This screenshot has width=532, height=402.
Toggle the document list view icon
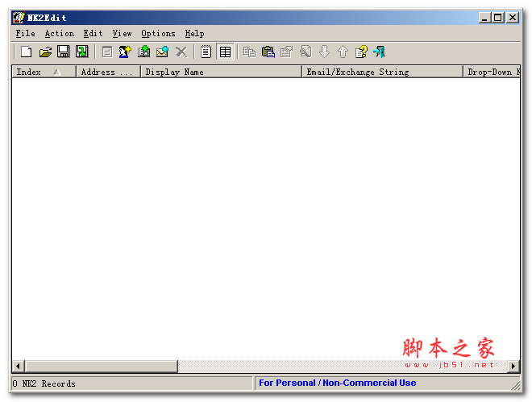[x=206, y=52]
